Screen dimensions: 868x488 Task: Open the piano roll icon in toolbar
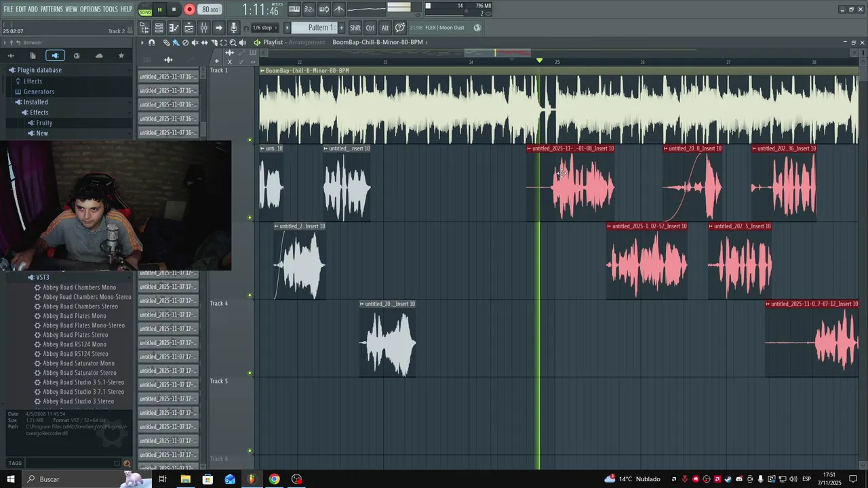point(174,28)
